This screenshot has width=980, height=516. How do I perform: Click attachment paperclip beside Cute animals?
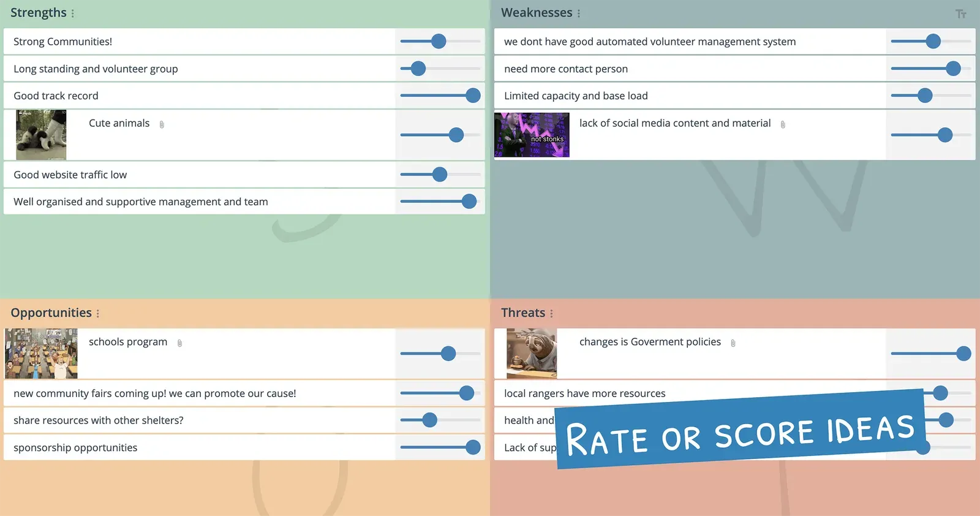(162, 124)
